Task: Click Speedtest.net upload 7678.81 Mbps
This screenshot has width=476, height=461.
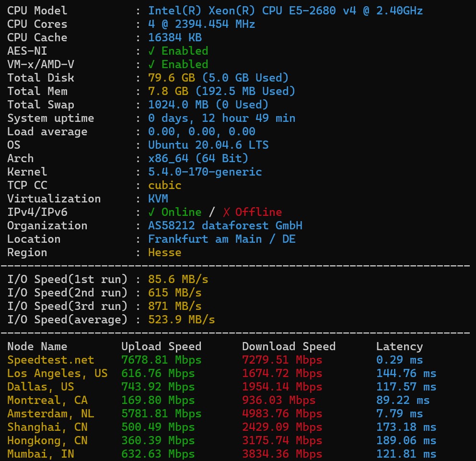Action: click(162, 360)
